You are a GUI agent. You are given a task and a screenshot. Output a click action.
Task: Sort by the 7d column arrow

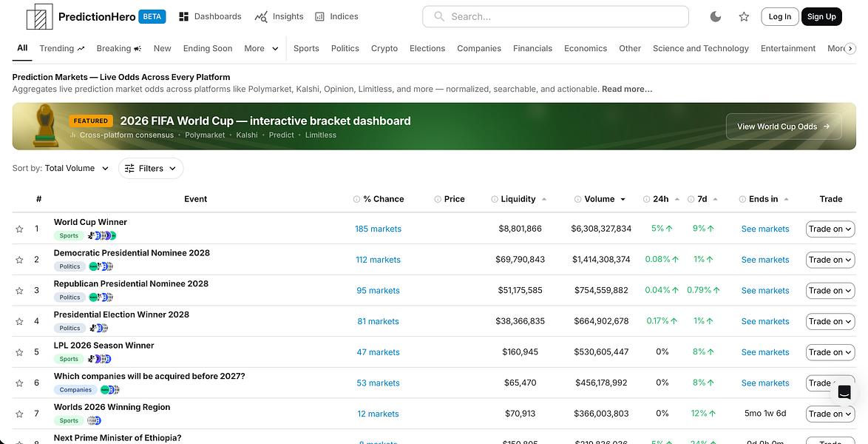(x=715, y=199)
